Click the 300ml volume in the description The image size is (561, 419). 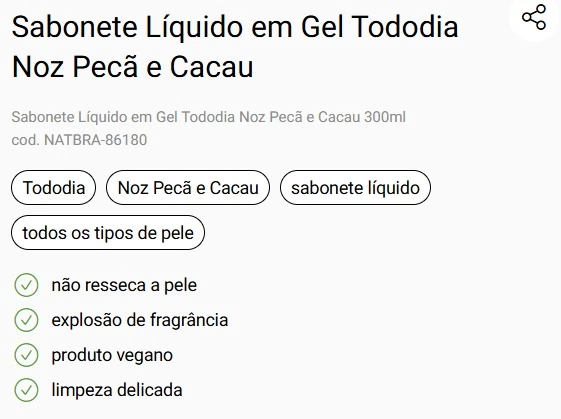click(x=385, y=117)
